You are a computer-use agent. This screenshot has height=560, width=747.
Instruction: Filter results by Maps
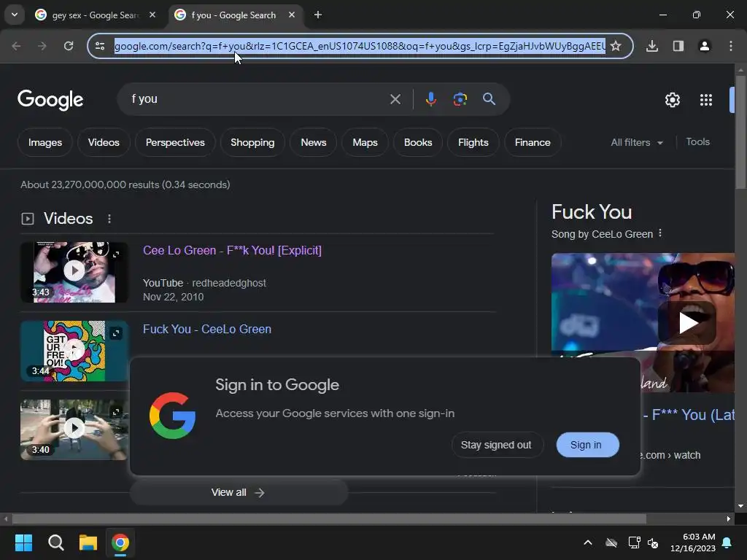pos(365,142)
